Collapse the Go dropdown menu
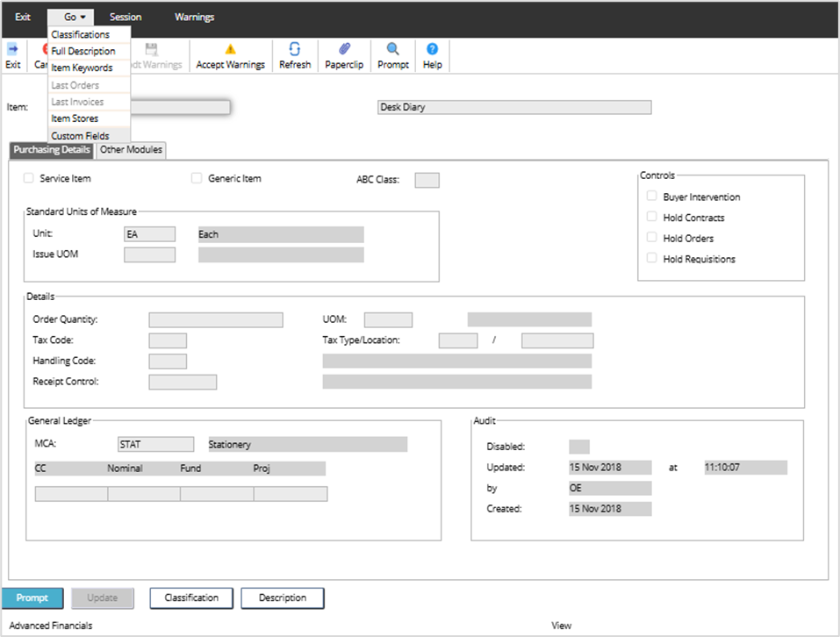Screen dimensions: 840x637 coord(74,17)
